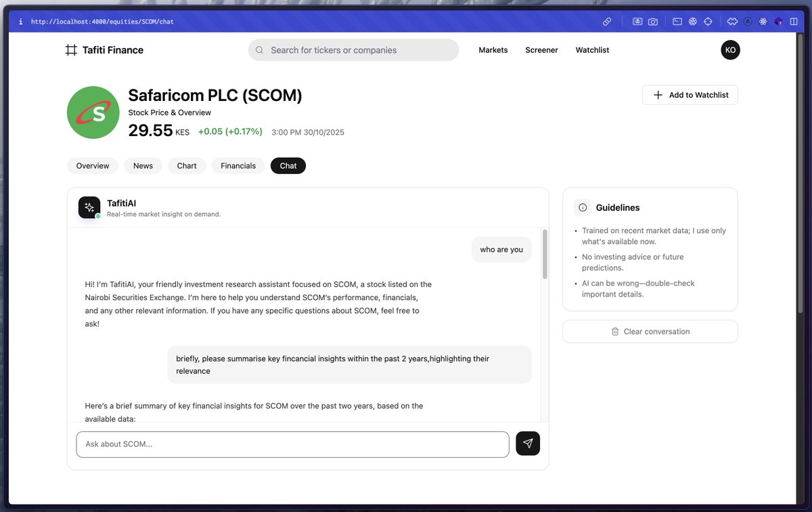
Task: Click the "who are you" message bubble
Action: coord(501,249)
